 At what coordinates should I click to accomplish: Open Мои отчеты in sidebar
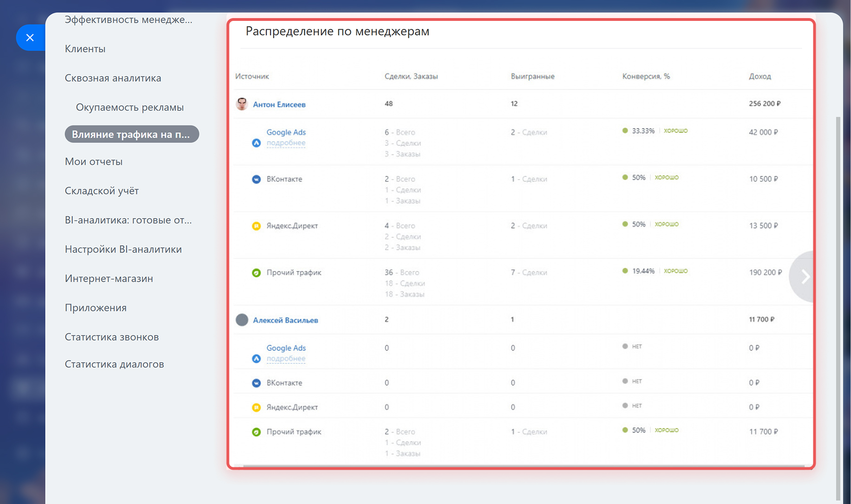(94, 162)
